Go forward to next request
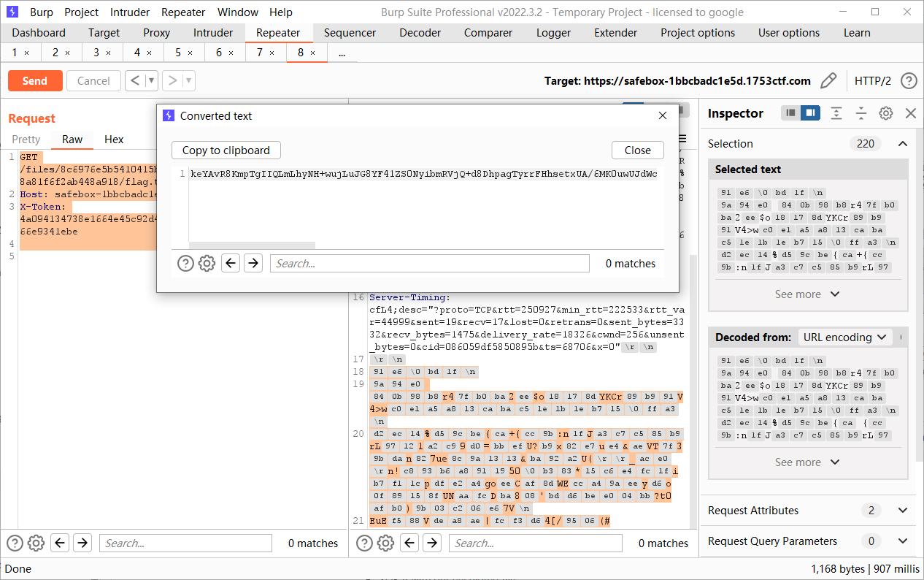 pyautogui.click(x=173, y=81)
